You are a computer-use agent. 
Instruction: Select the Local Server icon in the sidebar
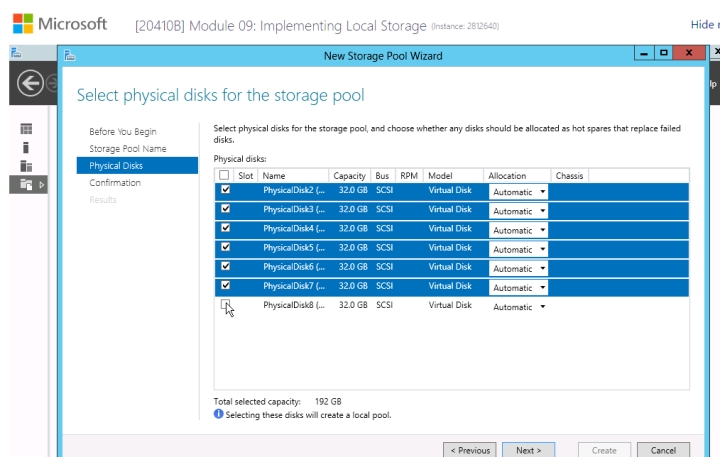coord(27,147)
